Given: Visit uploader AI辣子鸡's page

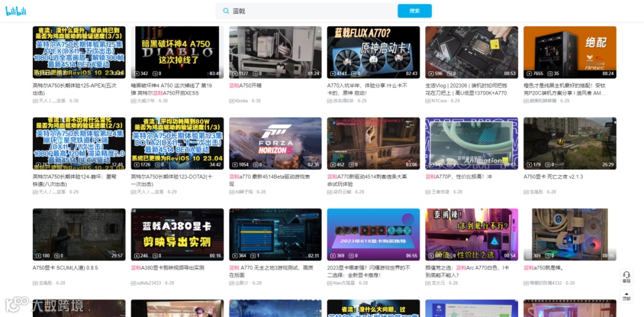Looking at the screenshot, I should pos(245,192).
